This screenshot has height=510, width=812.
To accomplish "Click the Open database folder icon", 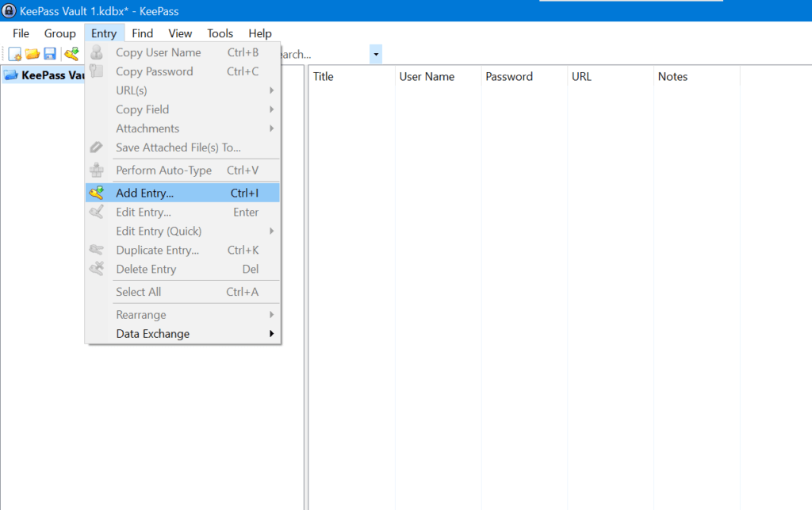I will tap(32, 54).
